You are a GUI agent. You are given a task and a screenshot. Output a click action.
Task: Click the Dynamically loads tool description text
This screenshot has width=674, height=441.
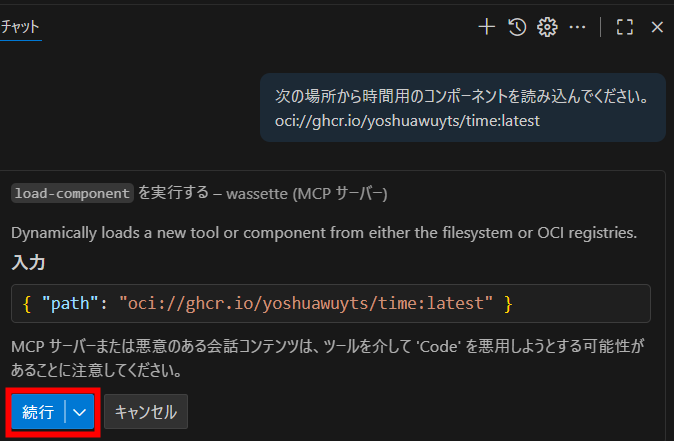(324, 233)
